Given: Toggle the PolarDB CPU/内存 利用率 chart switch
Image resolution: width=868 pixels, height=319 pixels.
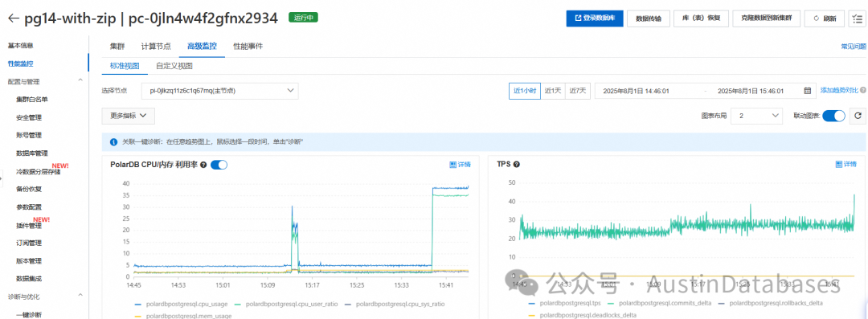Looking at the screenshot, I should point(219,165).
